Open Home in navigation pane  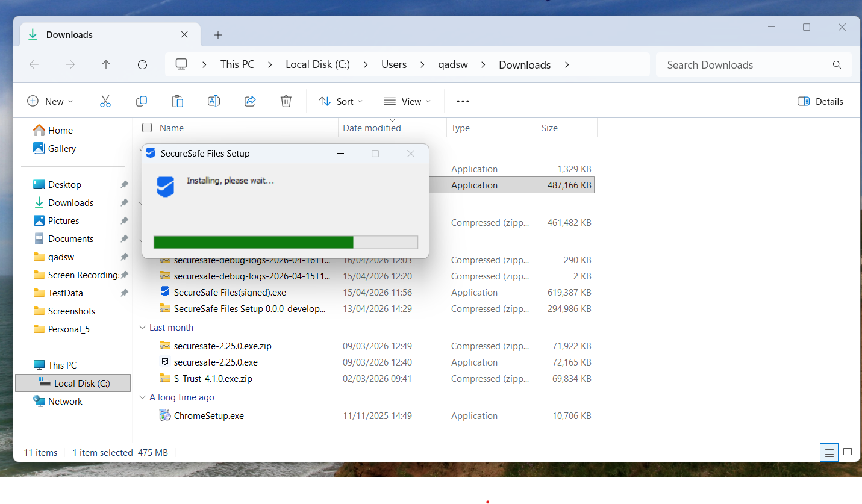tap(60, 130)
